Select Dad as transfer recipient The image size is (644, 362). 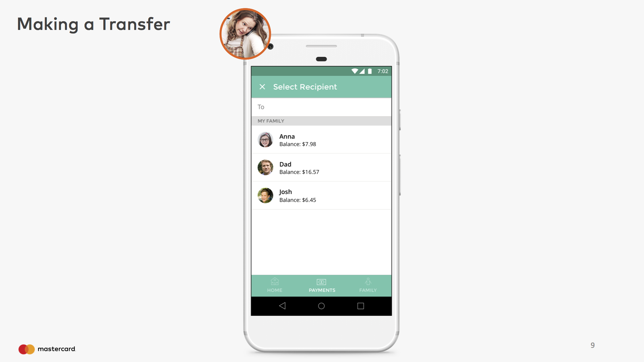[x=321, y=167]
